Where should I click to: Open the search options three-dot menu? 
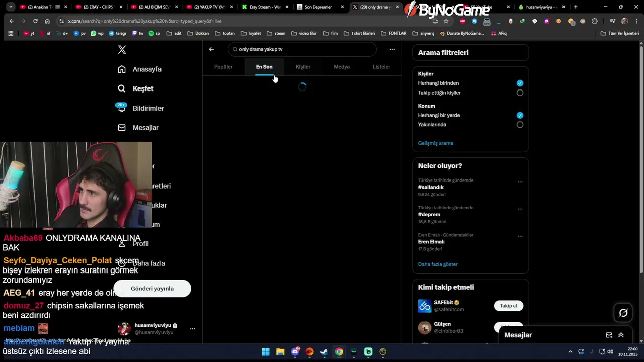[x=392, y=49]
